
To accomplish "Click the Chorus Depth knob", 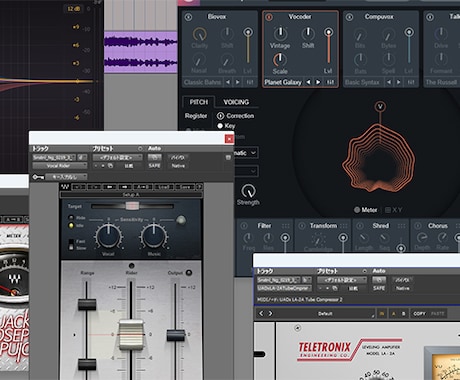I will (x=422, y=238).
